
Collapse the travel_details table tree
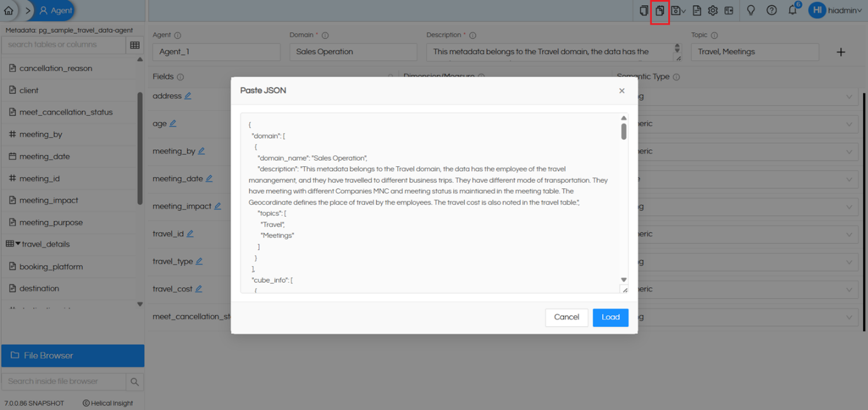coord(18,244)
